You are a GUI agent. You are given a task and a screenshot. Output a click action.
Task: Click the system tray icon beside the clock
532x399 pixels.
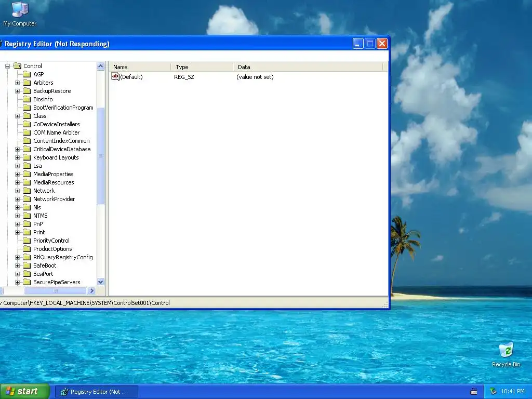click(494, 392)
